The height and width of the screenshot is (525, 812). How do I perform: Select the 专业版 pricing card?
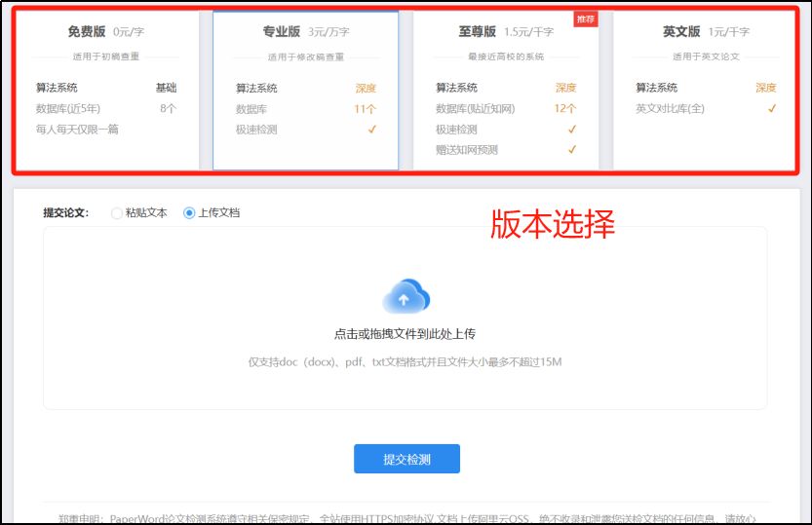(x=305, y=91)
